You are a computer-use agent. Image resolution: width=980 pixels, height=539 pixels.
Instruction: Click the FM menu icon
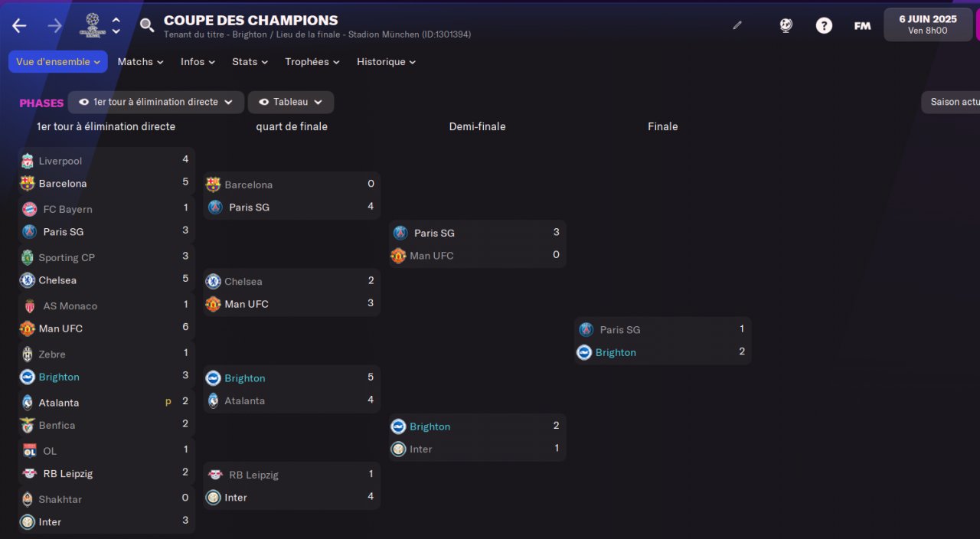coord(862,25)
